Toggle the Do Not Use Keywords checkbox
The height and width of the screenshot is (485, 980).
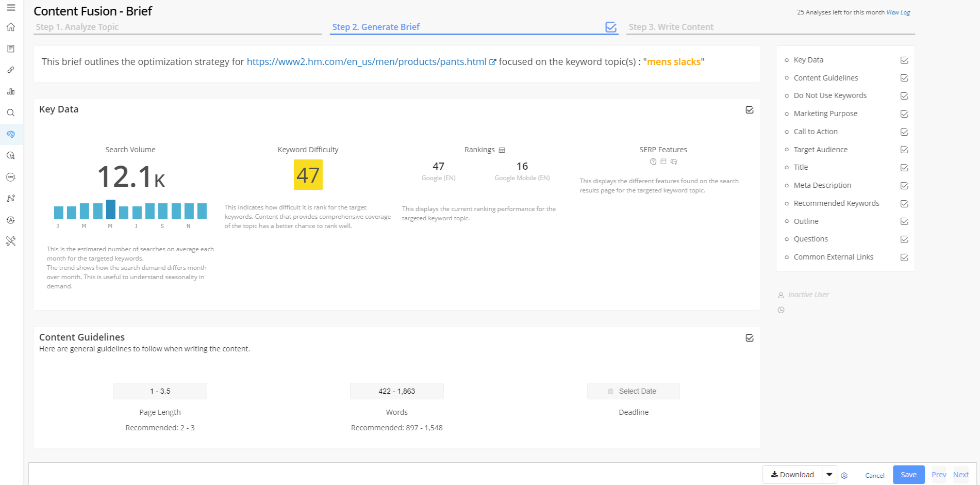coord(904,96)
